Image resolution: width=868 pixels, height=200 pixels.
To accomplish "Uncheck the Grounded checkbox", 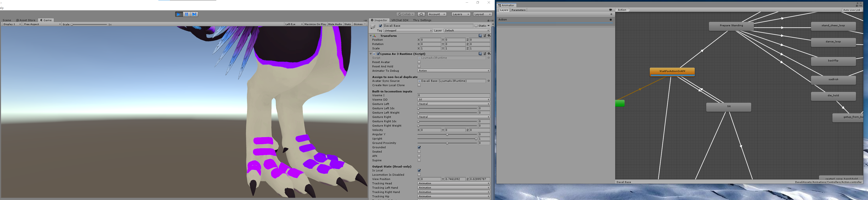I will pyautogui.click(x=419, y=147).
